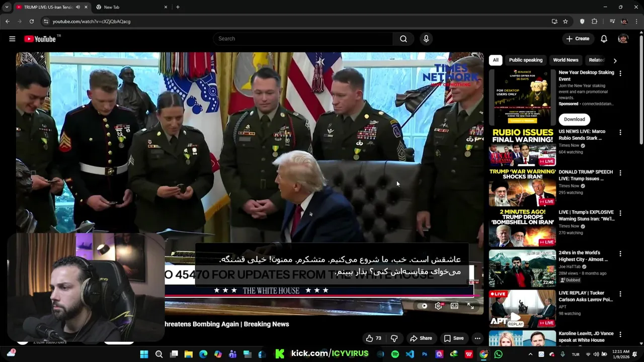Click the YouTube search magnifier button
This screenshot has height=362, width=644.
(404, 39)
